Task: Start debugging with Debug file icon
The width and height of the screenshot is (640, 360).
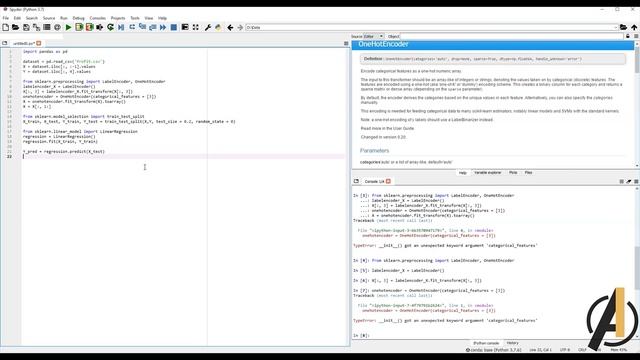Action: click(x=121, y=27)
